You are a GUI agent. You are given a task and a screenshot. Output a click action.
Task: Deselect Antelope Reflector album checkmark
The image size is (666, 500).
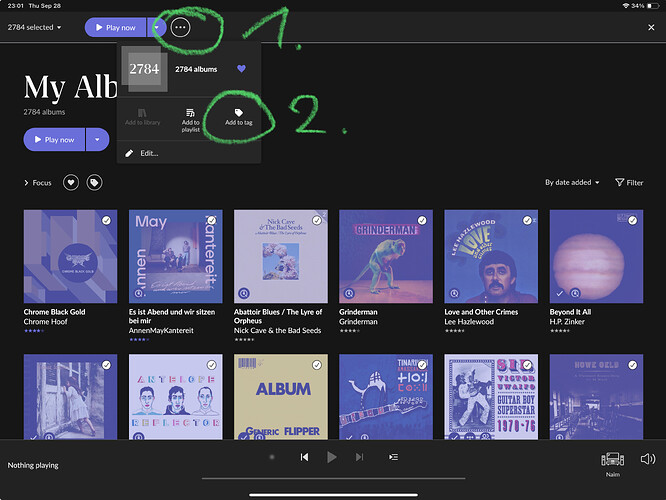212,365
